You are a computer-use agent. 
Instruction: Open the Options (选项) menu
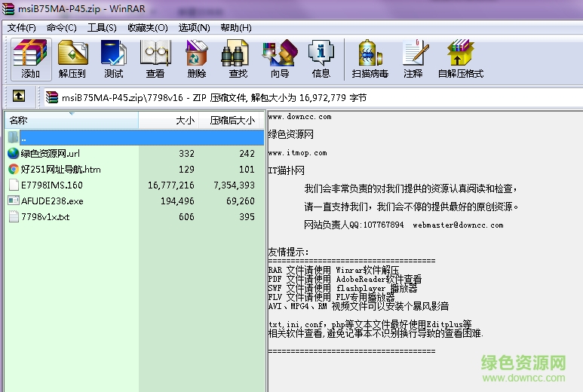(x=194, y=28)
